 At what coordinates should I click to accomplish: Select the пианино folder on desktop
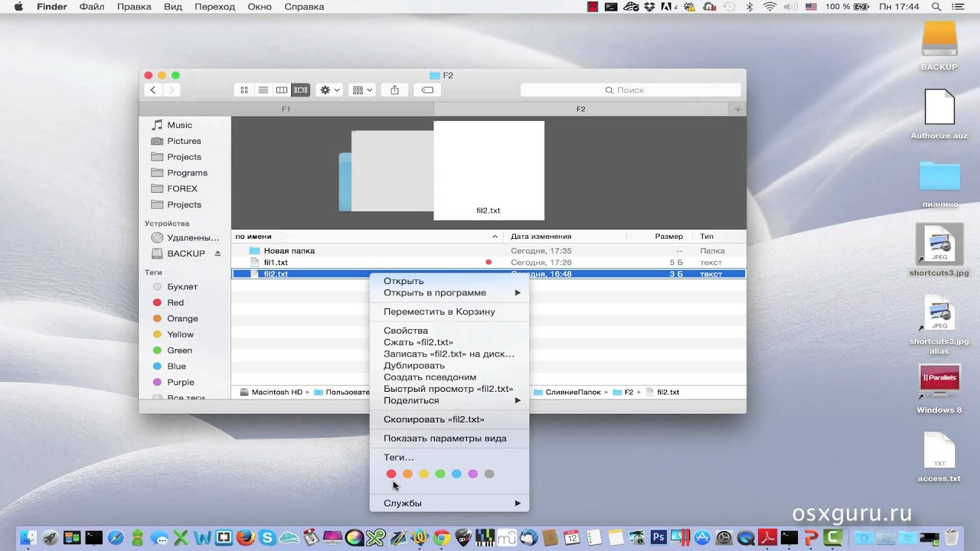coord(939,184)
